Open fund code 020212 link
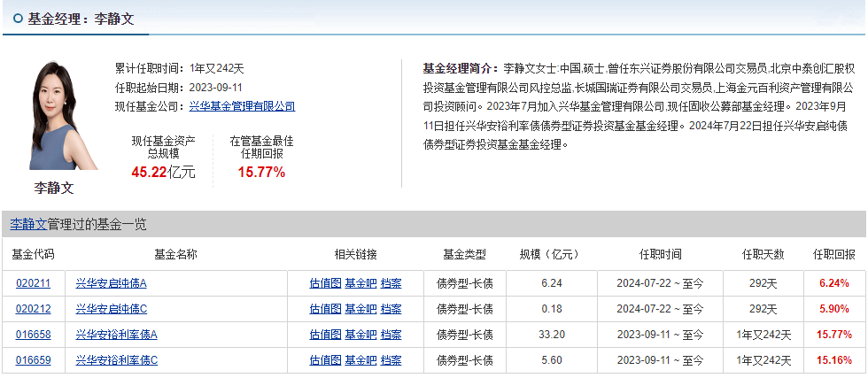This screenshot has width=868, height=378. tap(34, 309)
